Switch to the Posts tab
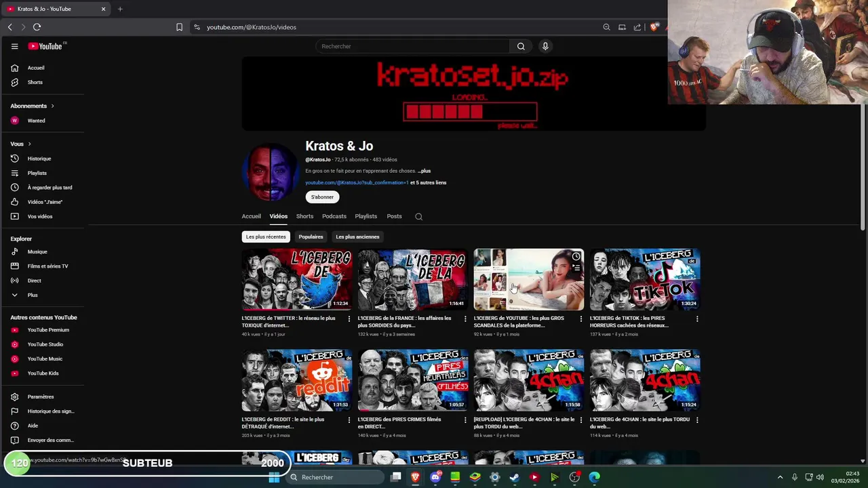The image size is (868, 488). click(394, 216)
